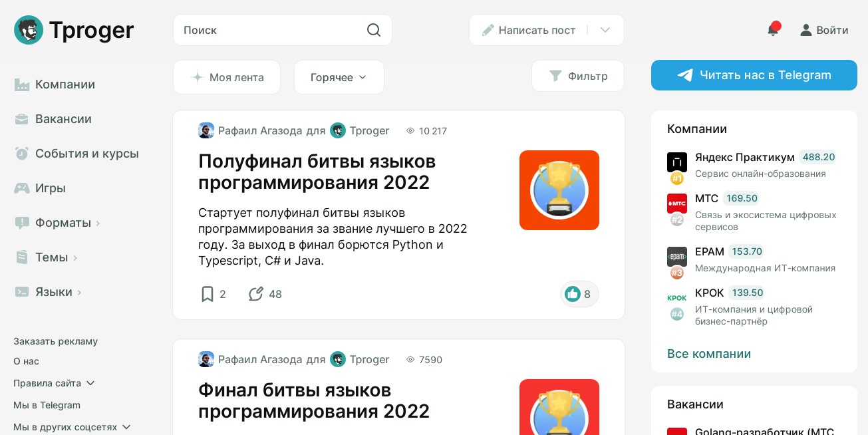Click the МТС company name

707,198
